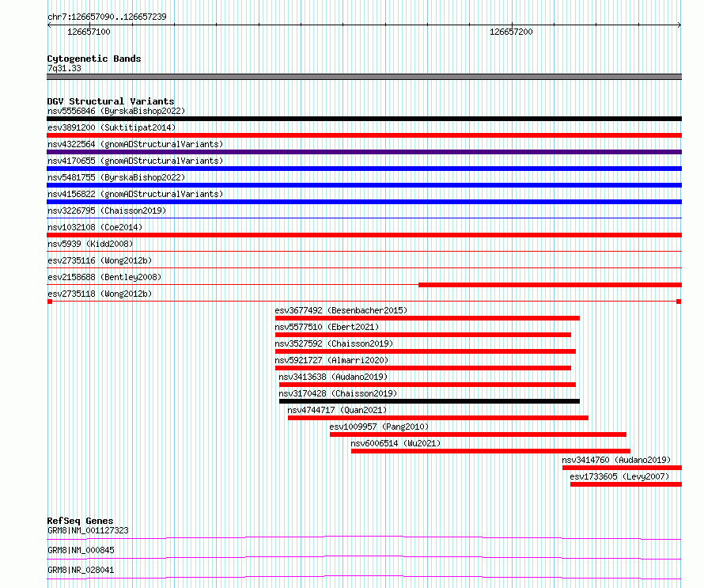Open the nsv3226795 (Chaisson2019) variant label
This screenshot has width=704, height=588.
pos(107,211)
